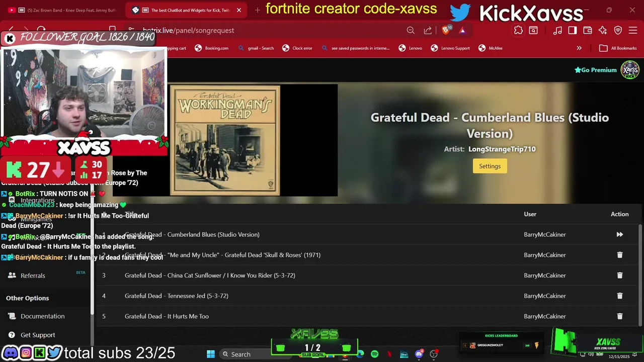The height and width of the screenshot is (362, 644).
Task: Open the McAfee bookmark
Action: click(x=491, y=48)
